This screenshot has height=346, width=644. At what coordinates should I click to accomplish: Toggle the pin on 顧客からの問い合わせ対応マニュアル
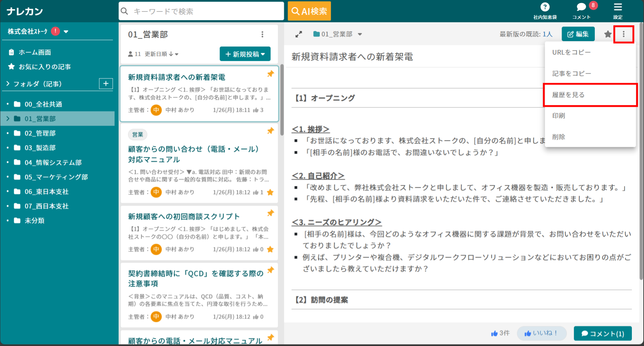click(x=270, y=131)
